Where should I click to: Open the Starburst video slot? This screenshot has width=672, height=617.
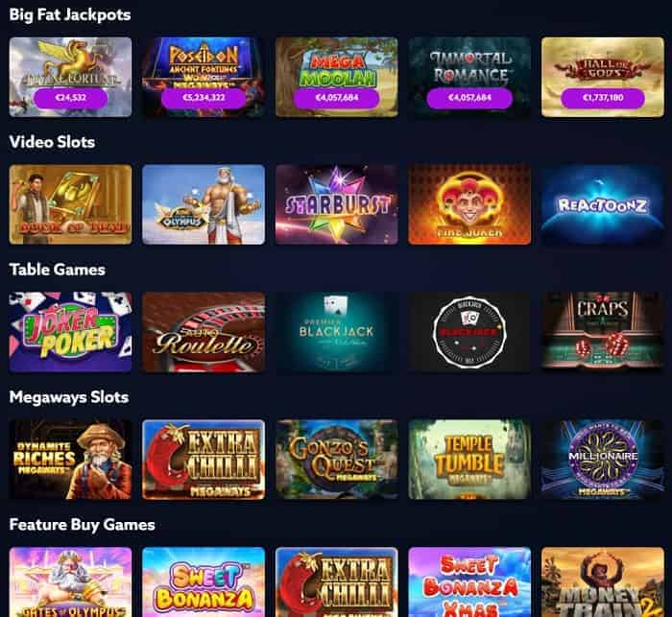tap(336, 204)
